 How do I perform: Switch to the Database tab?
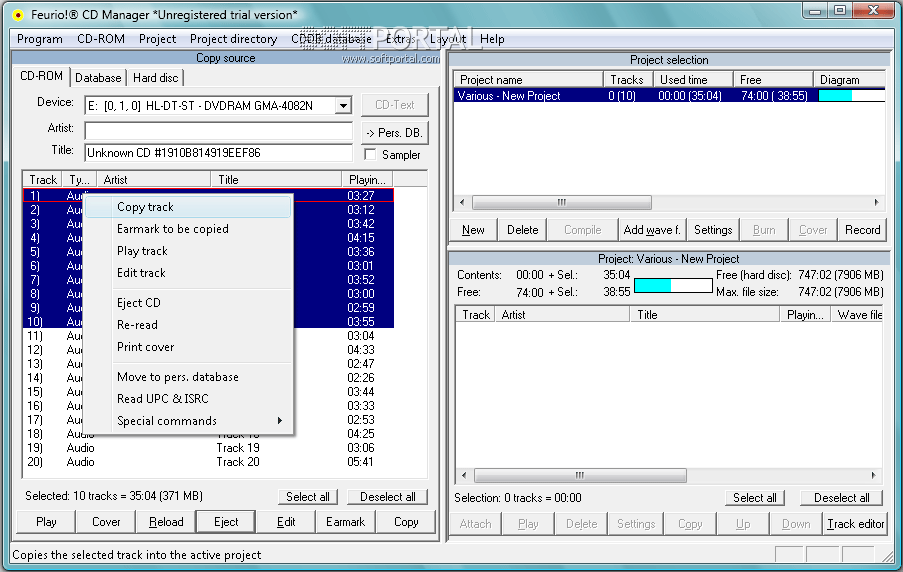pos(98,78)
